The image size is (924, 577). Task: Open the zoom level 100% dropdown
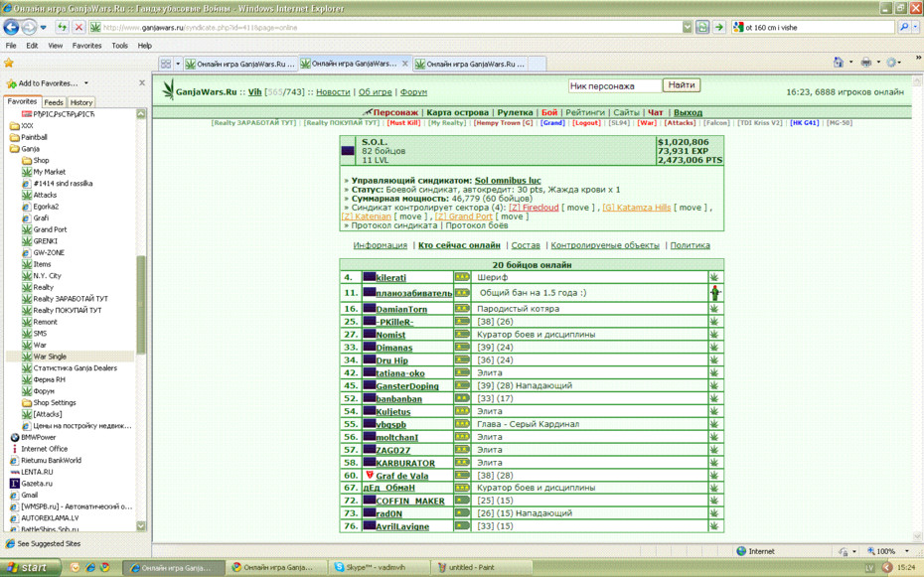907,551
